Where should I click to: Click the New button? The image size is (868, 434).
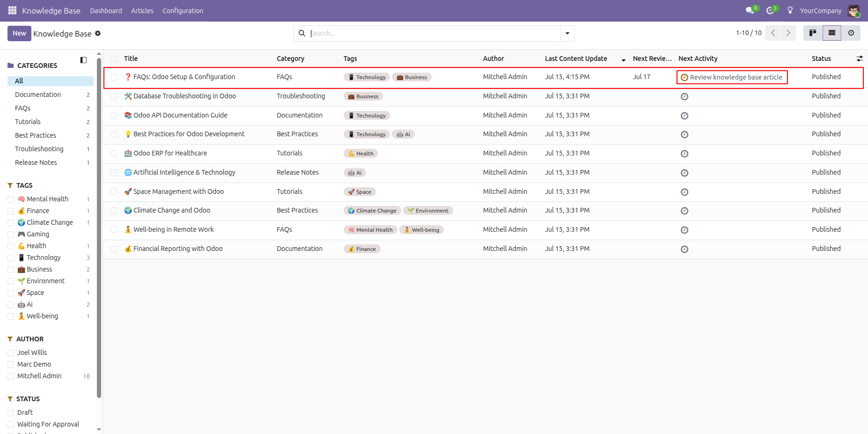pyautogui.click(x=19, y=33)
